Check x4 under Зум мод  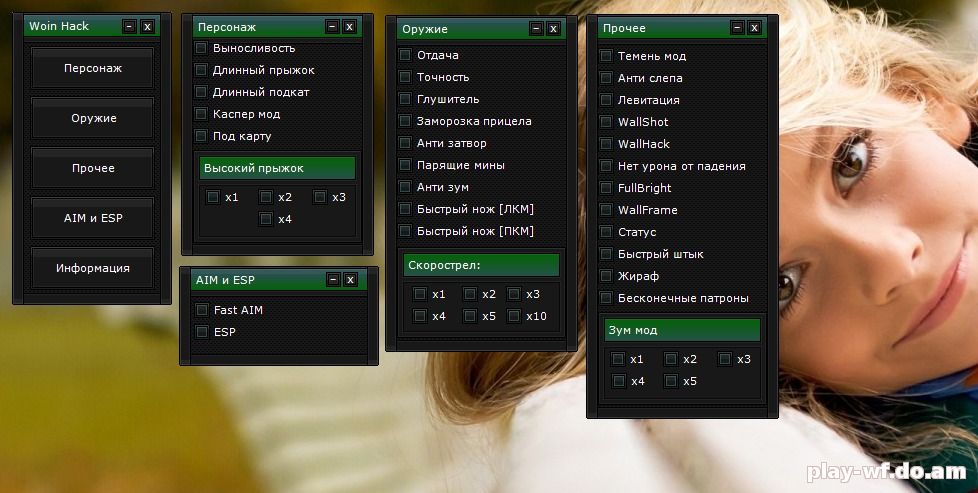[618, 381]
